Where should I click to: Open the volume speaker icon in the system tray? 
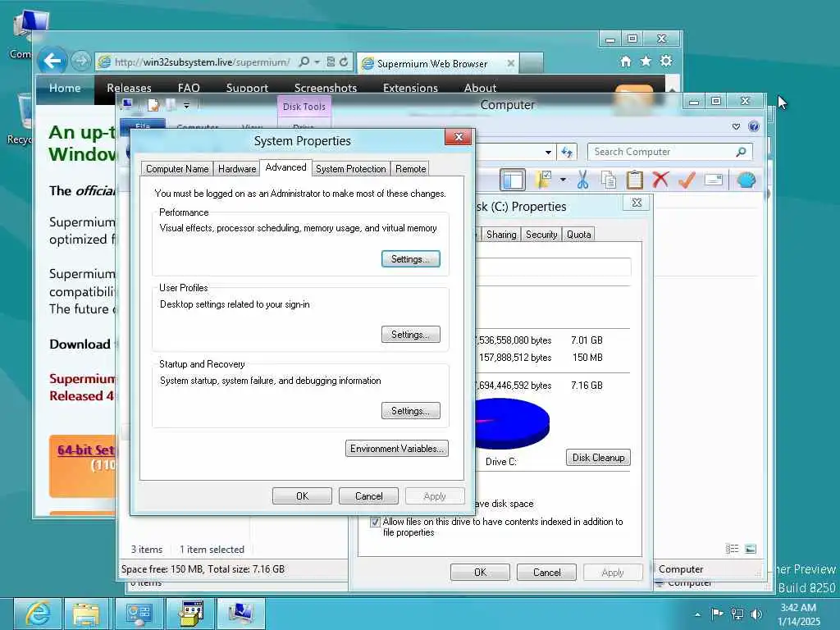[756, 614]
